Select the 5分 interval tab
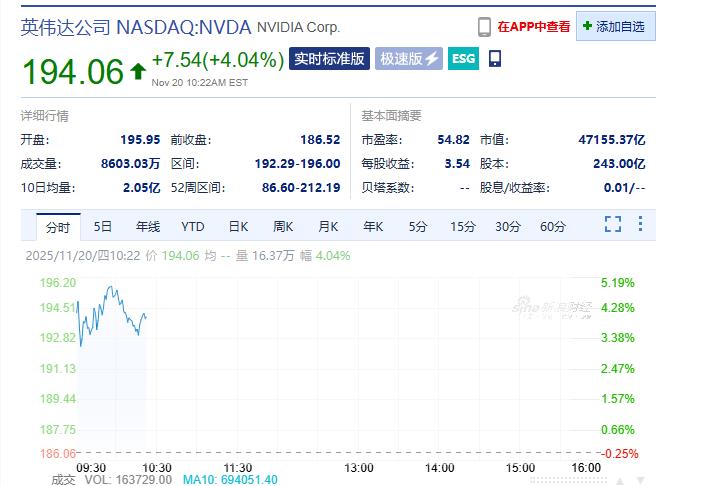 click(418, 227)
